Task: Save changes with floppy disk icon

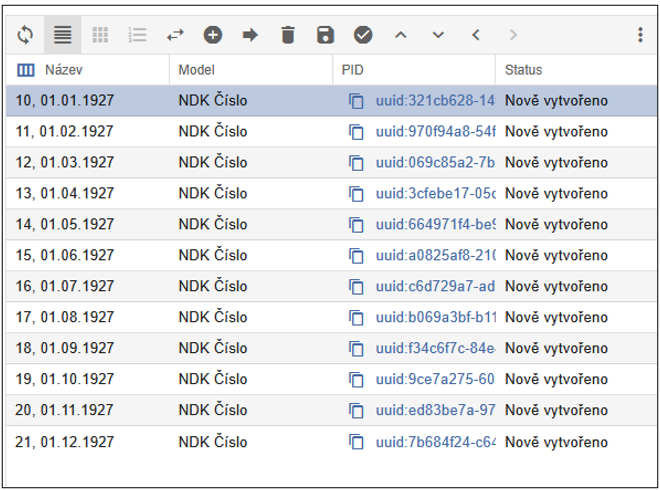Action: click(325, 35)
